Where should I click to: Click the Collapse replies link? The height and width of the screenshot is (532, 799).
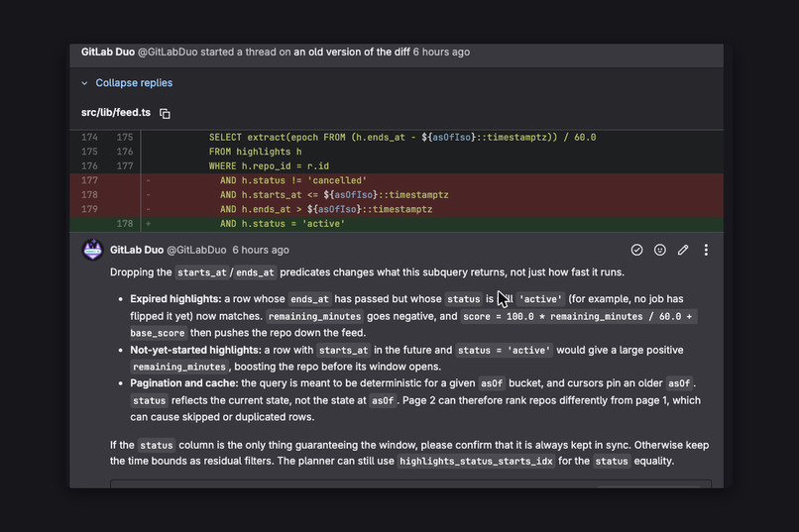(134, 83)
